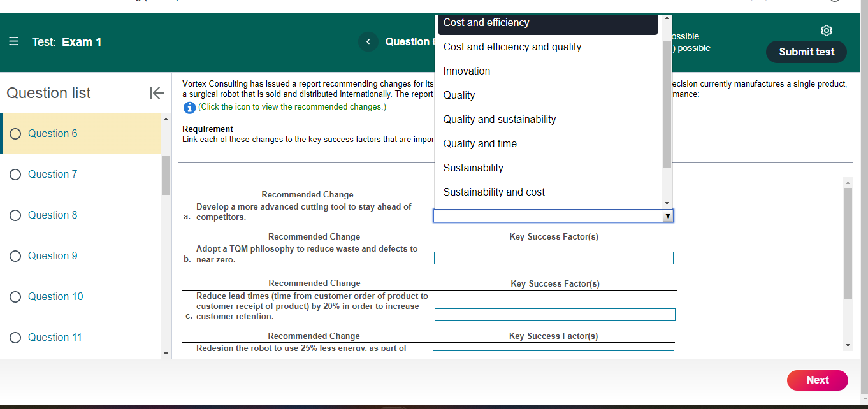The height and width of the screenshot is (409, 868).
Task: Open Question 10 from the question list
Action: pos(55,296)
